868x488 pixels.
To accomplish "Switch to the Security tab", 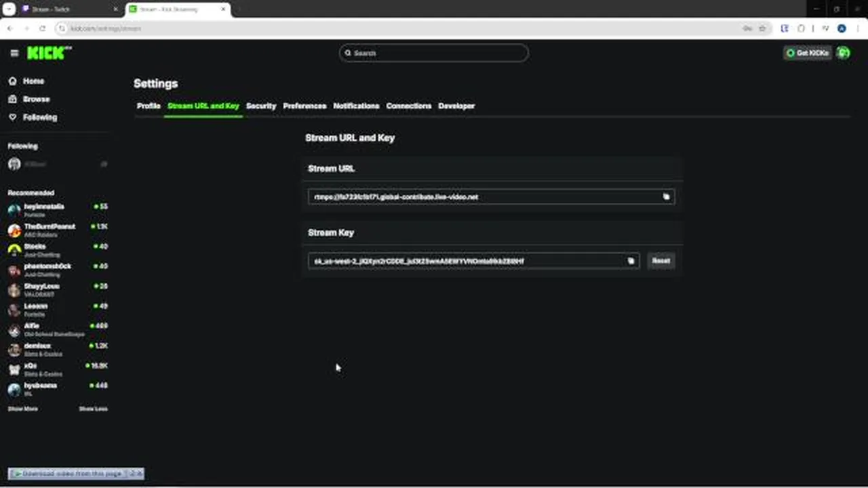I will coord(261,106).
